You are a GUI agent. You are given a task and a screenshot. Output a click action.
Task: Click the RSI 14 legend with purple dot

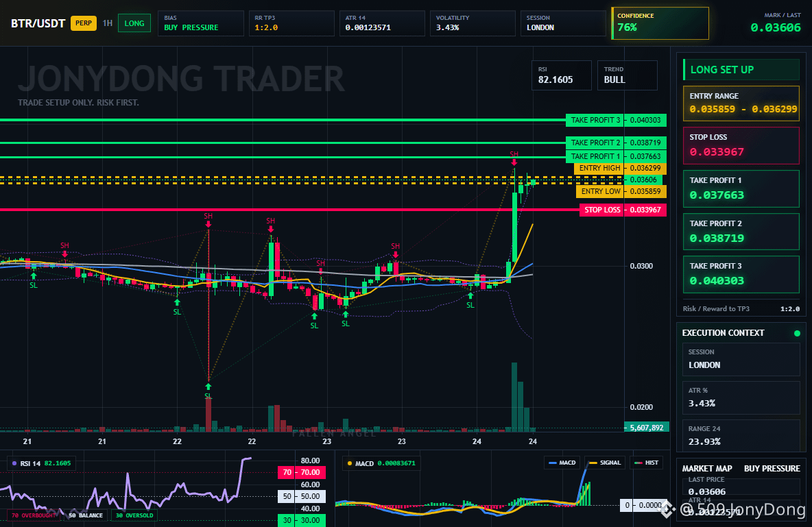(41, 463)
